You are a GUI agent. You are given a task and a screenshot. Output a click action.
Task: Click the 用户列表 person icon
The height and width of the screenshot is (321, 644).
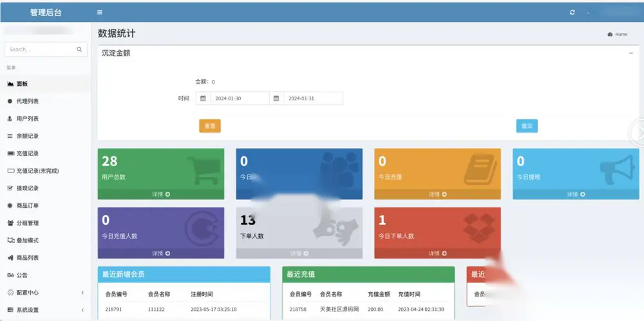tap(10, 118)
